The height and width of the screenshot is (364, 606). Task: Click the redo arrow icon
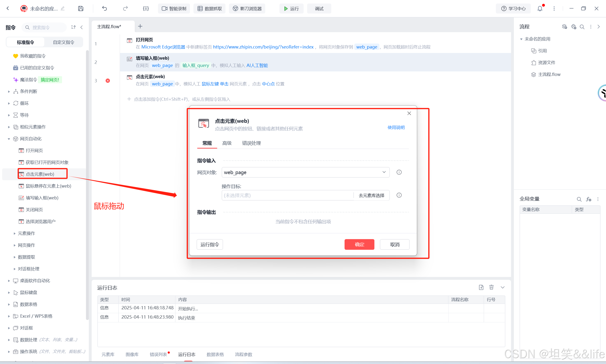125,9
